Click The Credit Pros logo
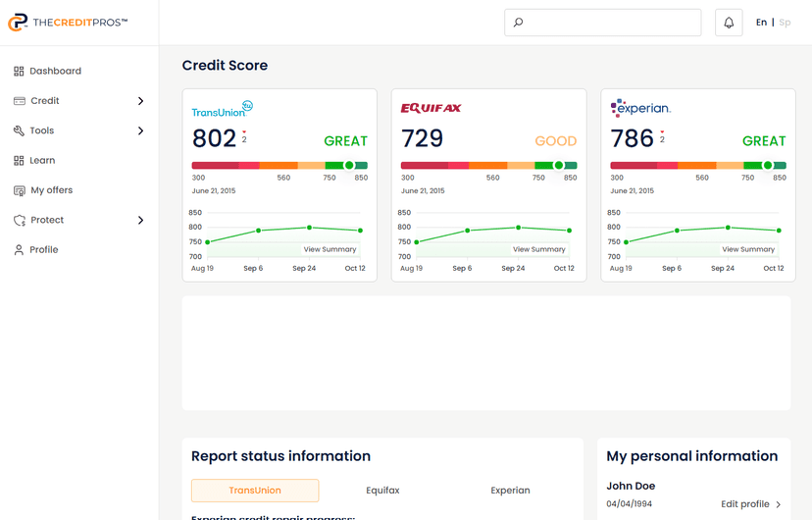The image size is (812, 520). tap(68, 23)
